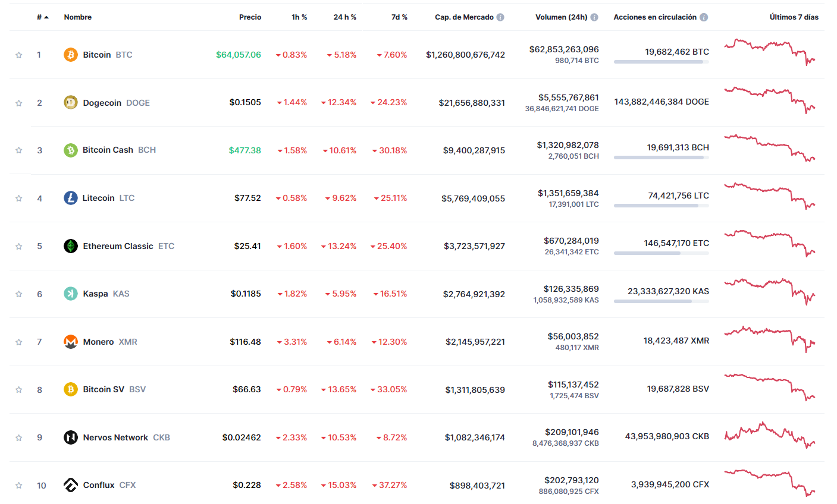Viewport: 837px width, 504px height.
Task: Open the Cap. de Mercado info icon
Action: pyautogui.click(x=500, y=17)
